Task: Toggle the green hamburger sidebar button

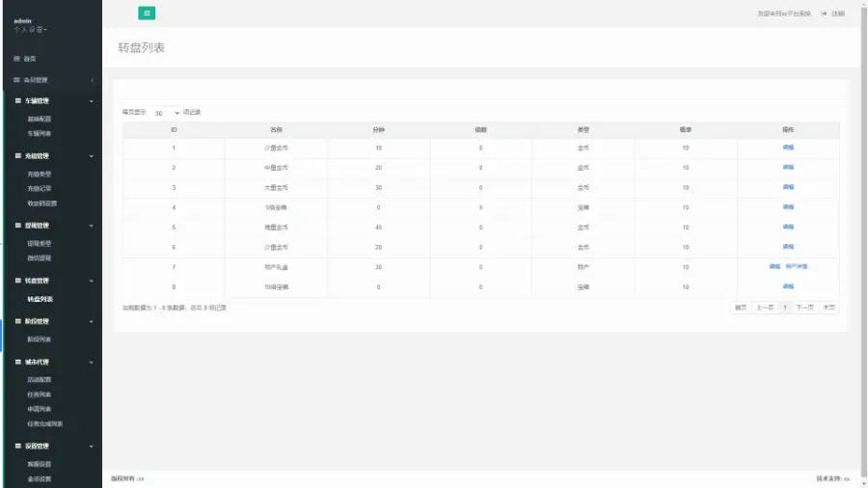Action: [x=147, y=13]
